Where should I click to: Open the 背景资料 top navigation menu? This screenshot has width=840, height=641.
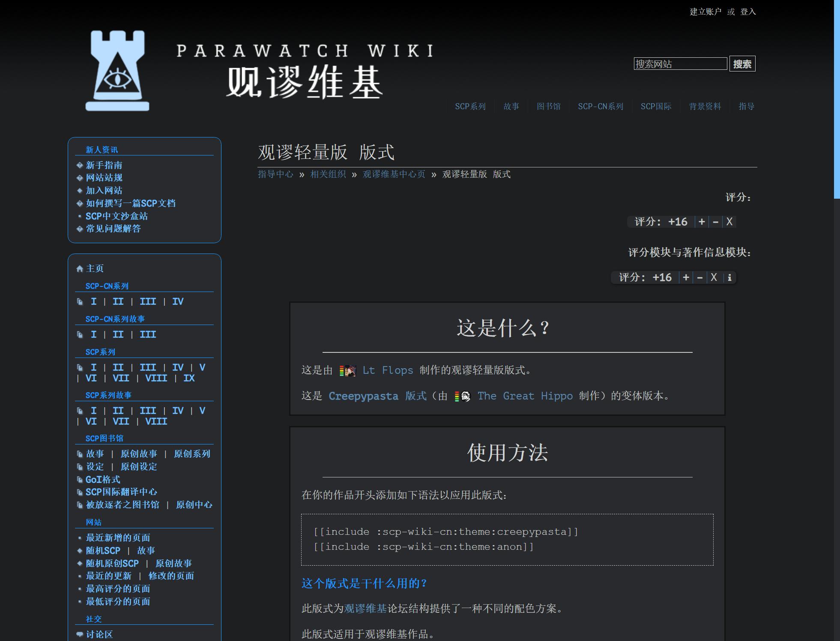pyautogui.click(x=705, y=106)
